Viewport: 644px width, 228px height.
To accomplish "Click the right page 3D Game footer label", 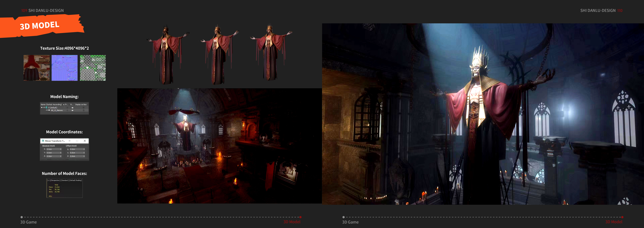I will pos(350,222).
